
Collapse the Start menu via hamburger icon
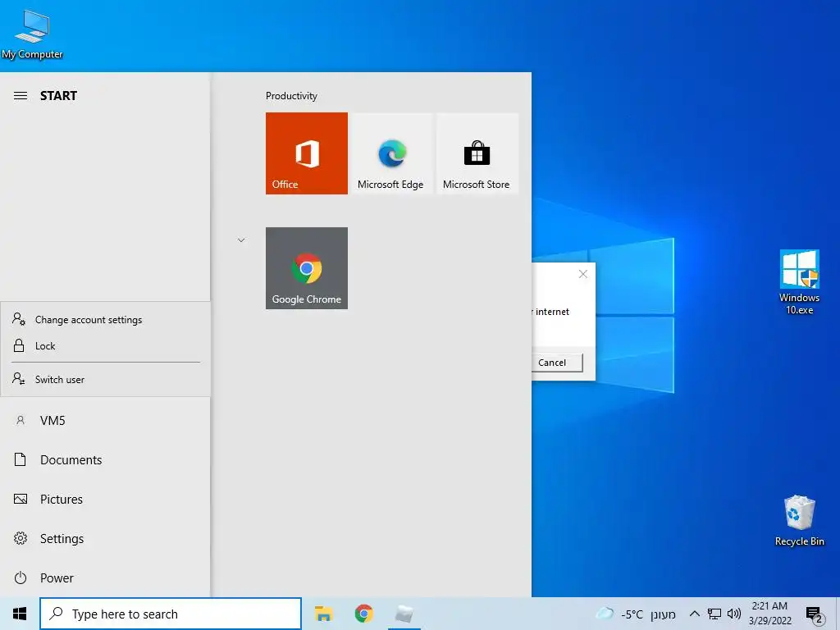pos(21,96)
